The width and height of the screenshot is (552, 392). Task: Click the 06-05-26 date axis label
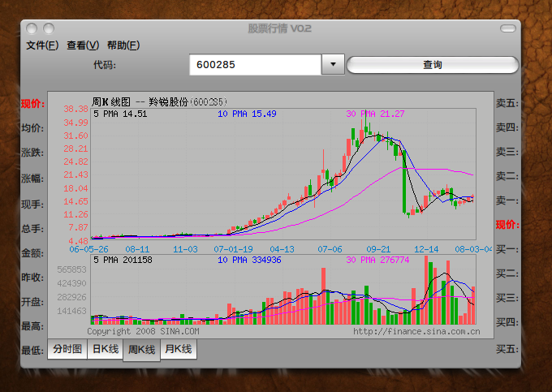point(88,249)
